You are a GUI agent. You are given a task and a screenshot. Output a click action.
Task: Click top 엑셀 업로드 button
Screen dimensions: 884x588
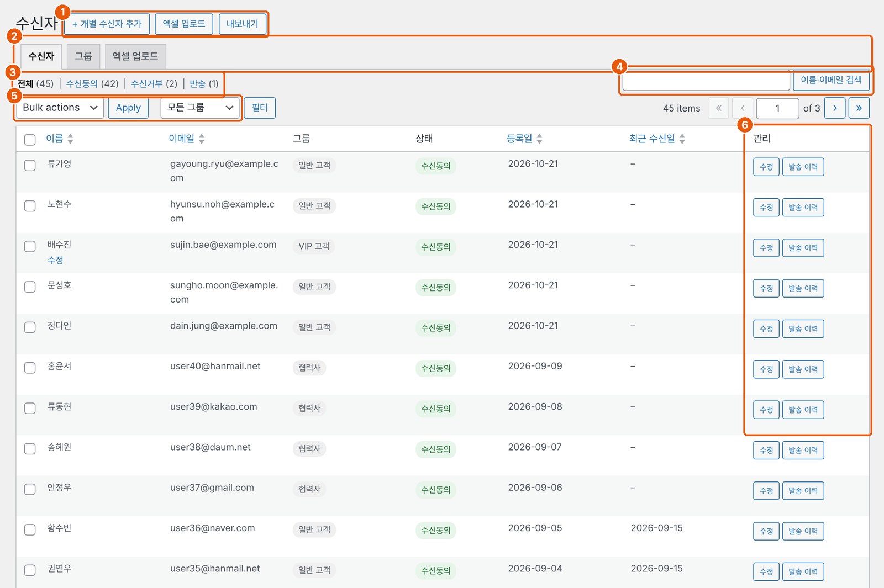click(x=184, y=24)
